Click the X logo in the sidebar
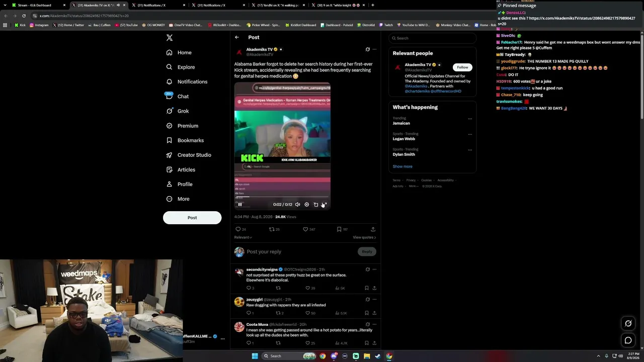 tap(170, 38)
